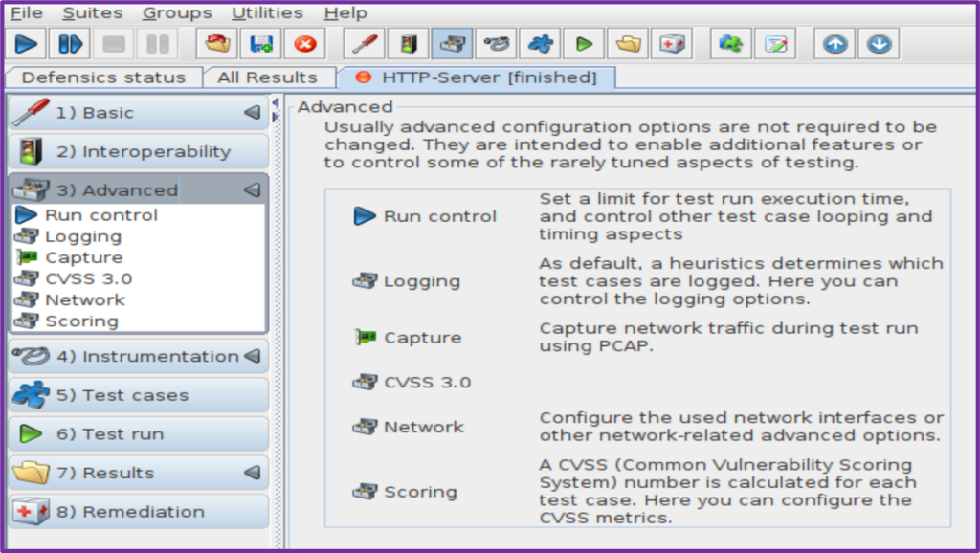The image size is (980, 553).
Task: Select CVSS 3.0 in the sidebar tree
Action: [x=88, y=278]
